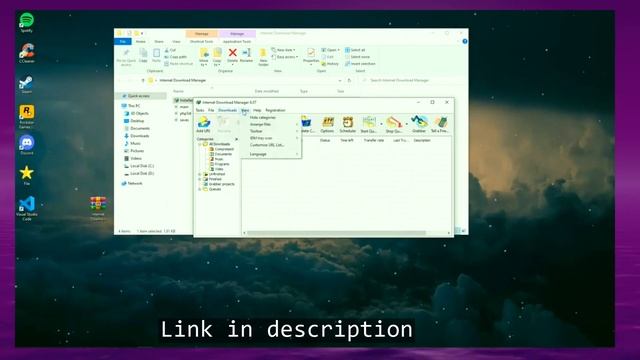
Task: Select the star File desktop icon
Action: (27, 176)
